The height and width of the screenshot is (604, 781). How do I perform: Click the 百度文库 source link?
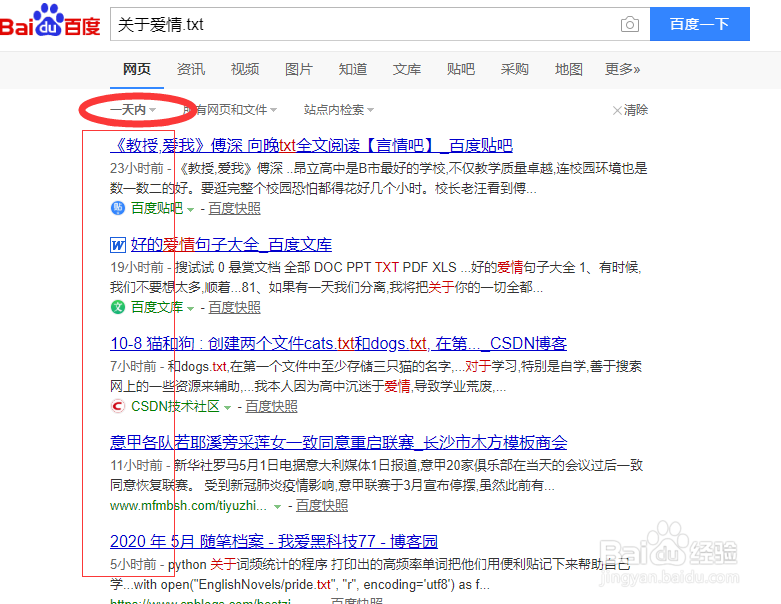pos(157,307)
